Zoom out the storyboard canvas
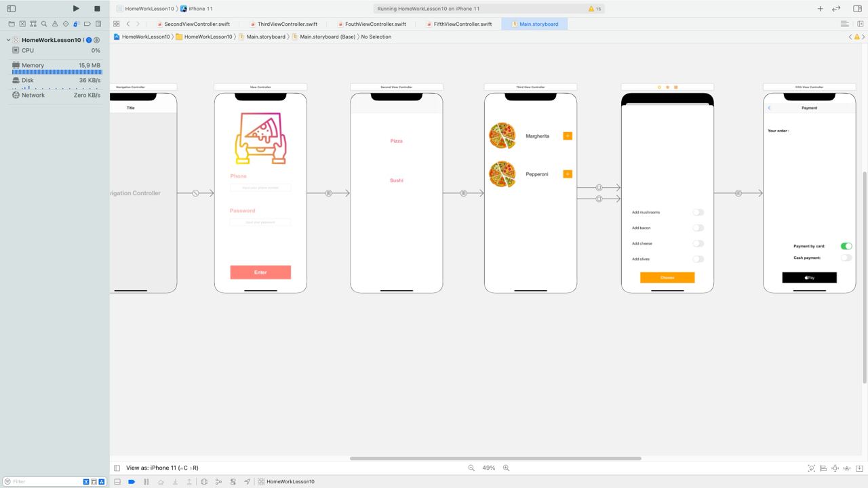 (471, 468)
